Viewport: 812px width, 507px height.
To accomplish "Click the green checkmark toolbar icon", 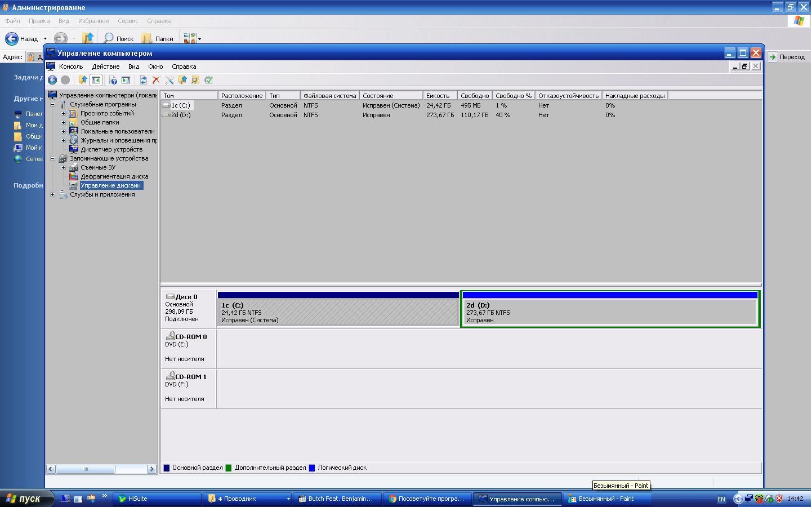I will click(x=208, y=80).
